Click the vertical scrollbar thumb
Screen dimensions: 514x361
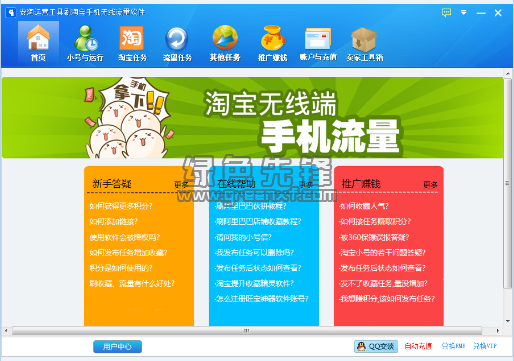click(508, 183)
